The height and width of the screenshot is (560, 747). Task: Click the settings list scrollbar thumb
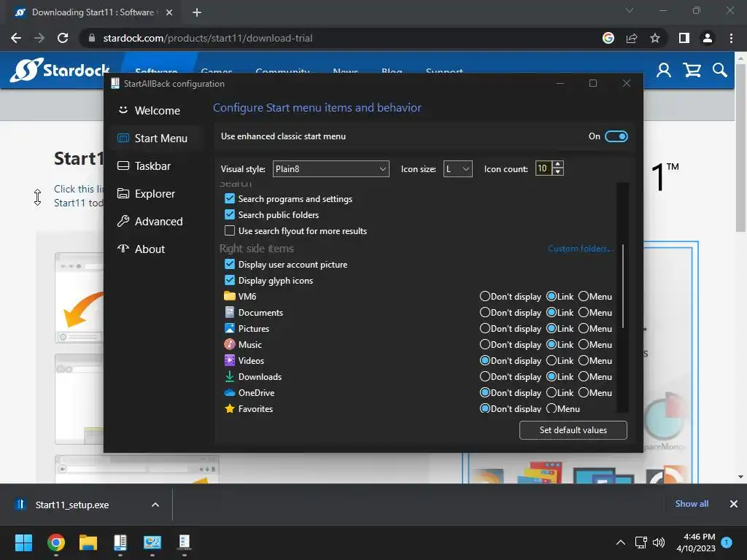click(x=623, y=286)
